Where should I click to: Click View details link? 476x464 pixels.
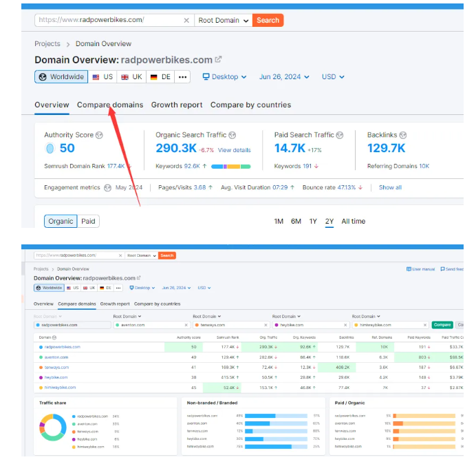point(235,150)
